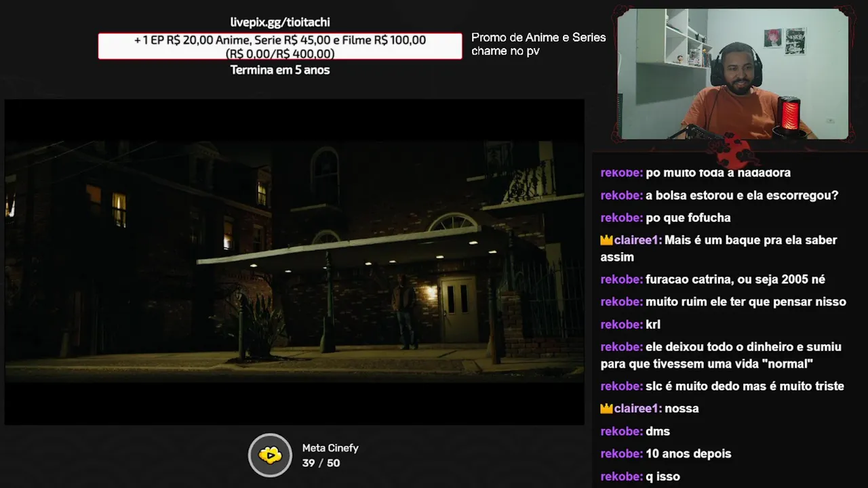Screen dimensions: 868x488
Task: Click username rekobe on 'dms' message
Action: point(621,431)
